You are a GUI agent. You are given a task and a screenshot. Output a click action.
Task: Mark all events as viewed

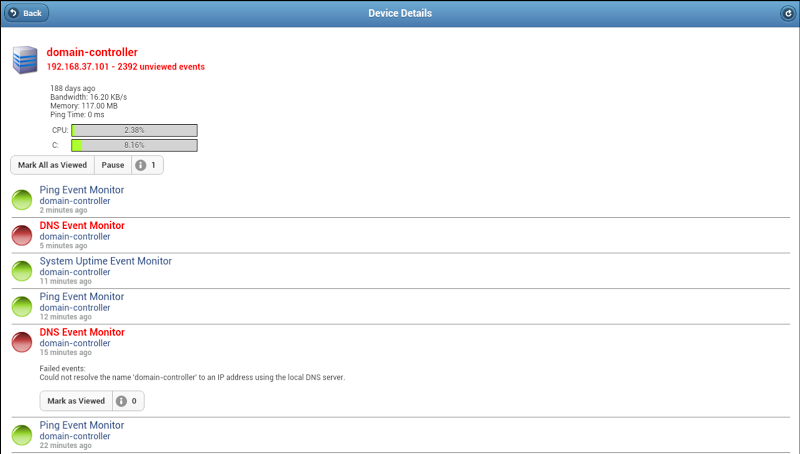click(53, 165)
